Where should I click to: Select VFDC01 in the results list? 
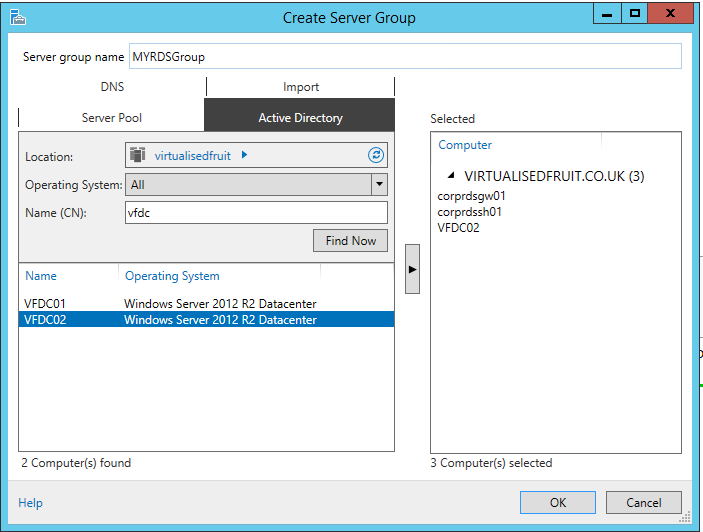(46, 303)
